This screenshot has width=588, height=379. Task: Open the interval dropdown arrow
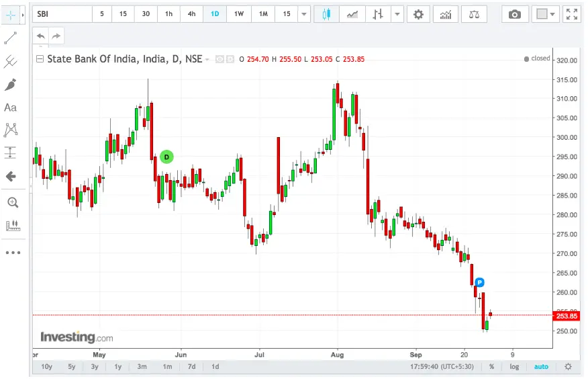304,14
